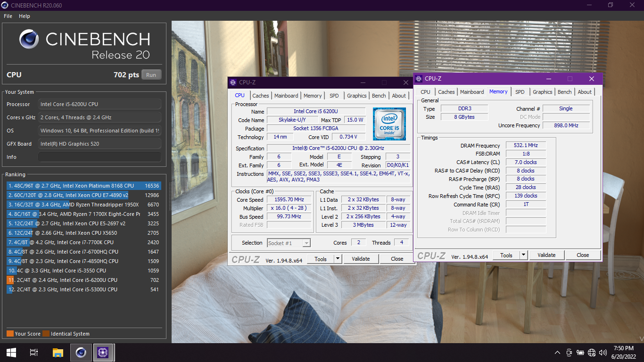This screenshot has height=362, width=644.
Task: Open the About tab in left CPU-Z window
Action: 399,96
